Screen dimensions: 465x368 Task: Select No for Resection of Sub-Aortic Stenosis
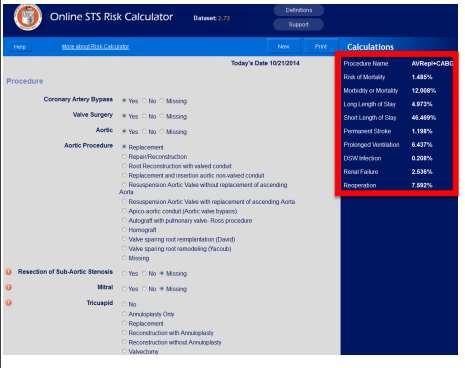tap(144, 273)
